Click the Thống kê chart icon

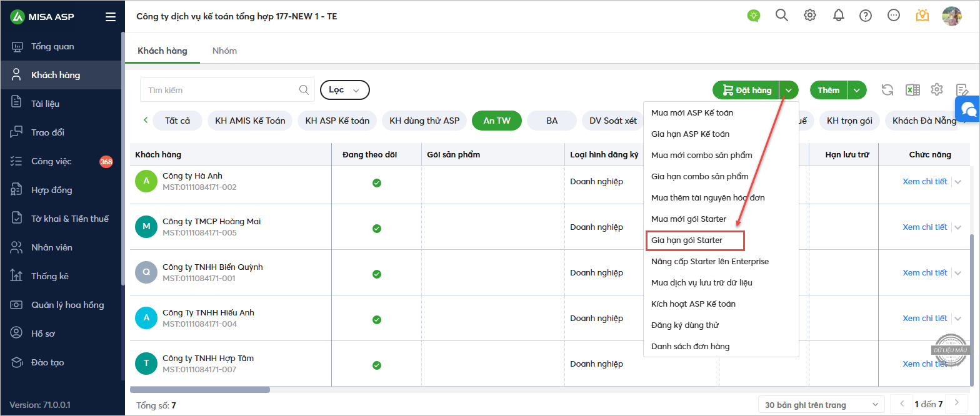click(x=17, y=276)
